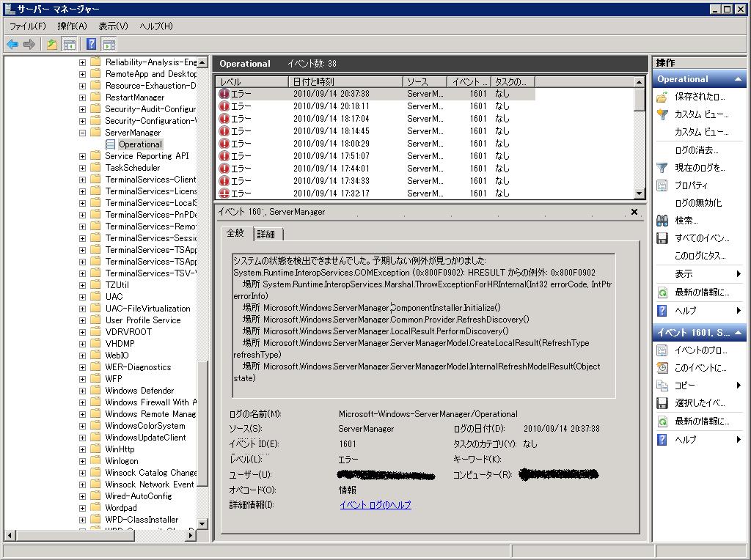Viewport: 751px width, 560px height.
Task: Expand the RestartManager tree node
Action: pyautogui.click(x=82, y=97)
